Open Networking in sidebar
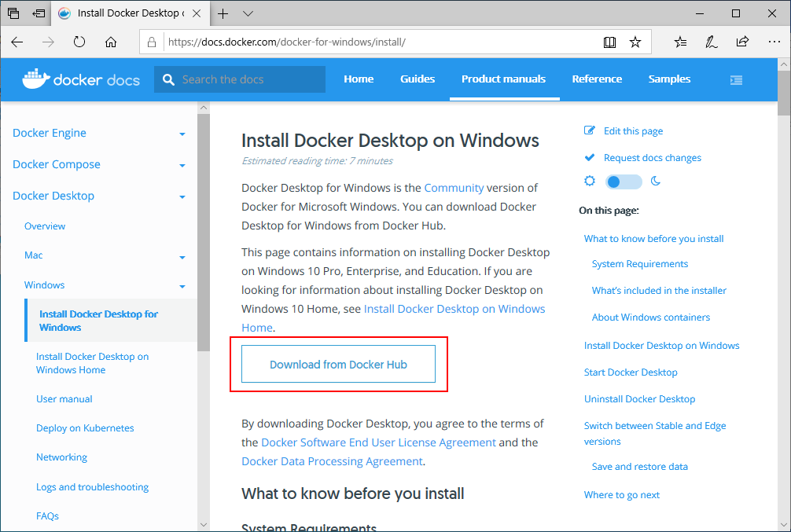 (x=61, y=457)
